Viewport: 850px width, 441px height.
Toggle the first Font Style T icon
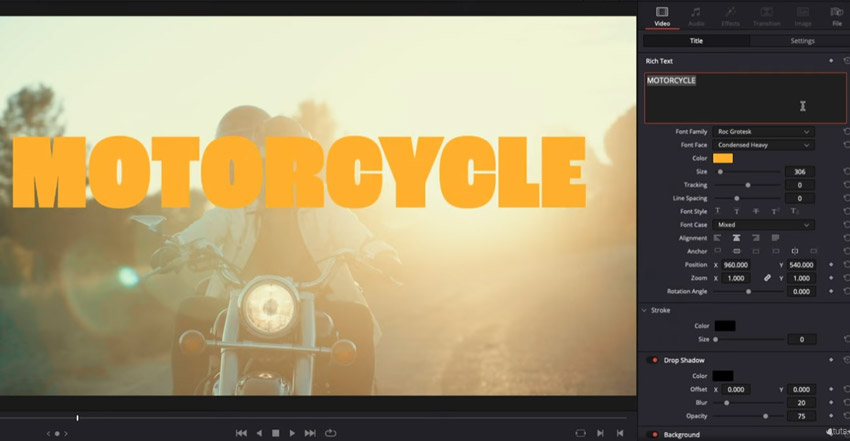point(718,211)
